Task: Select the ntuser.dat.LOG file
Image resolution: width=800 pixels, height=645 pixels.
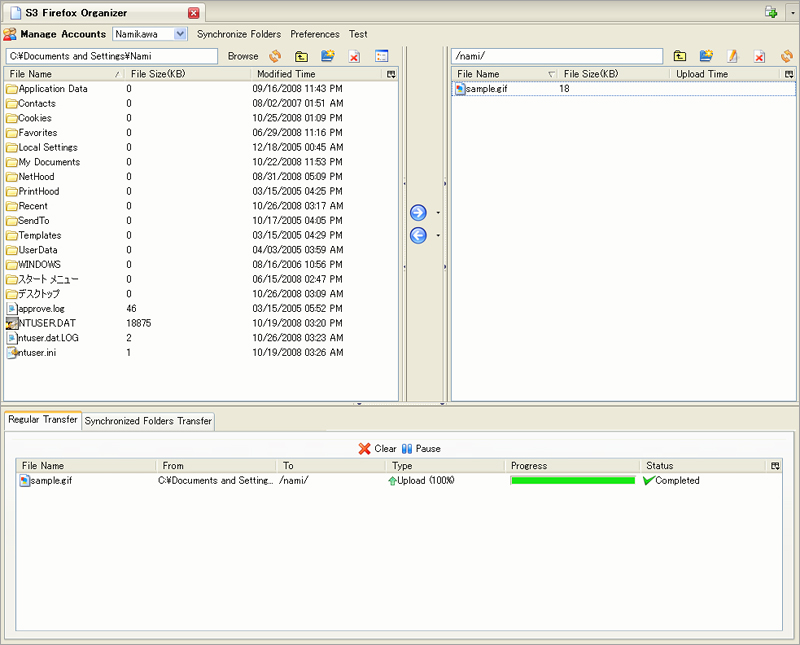Action: click(201, 338)
